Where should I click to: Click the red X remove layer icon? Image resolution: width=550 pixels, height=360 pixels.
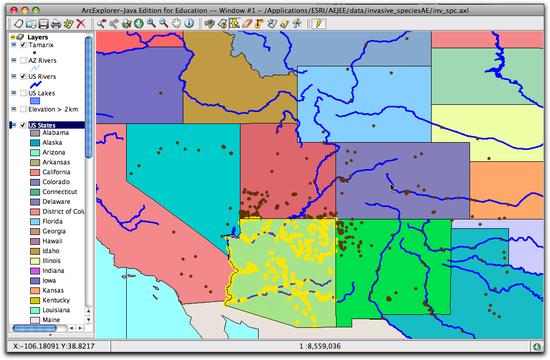coord(81,24)
